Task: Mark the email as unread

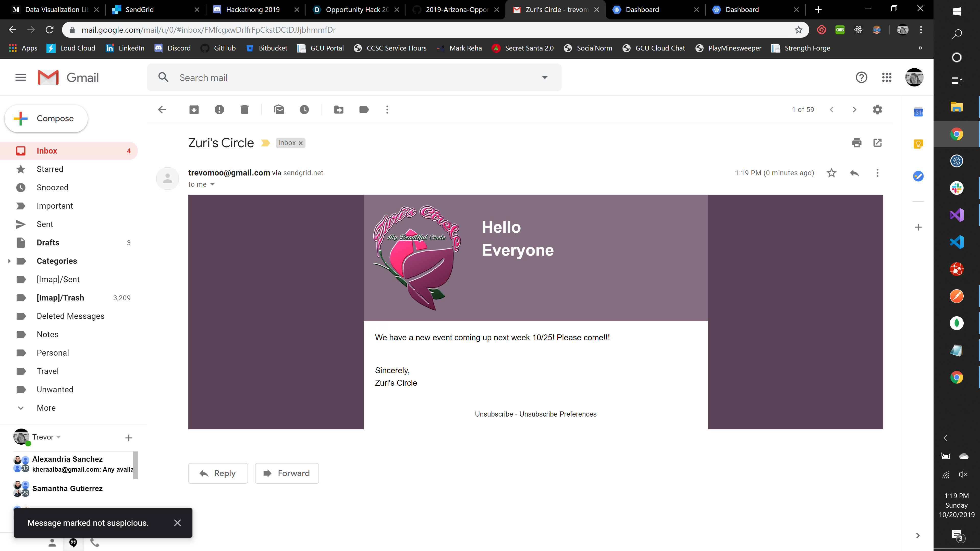Action: coord(279,109)
